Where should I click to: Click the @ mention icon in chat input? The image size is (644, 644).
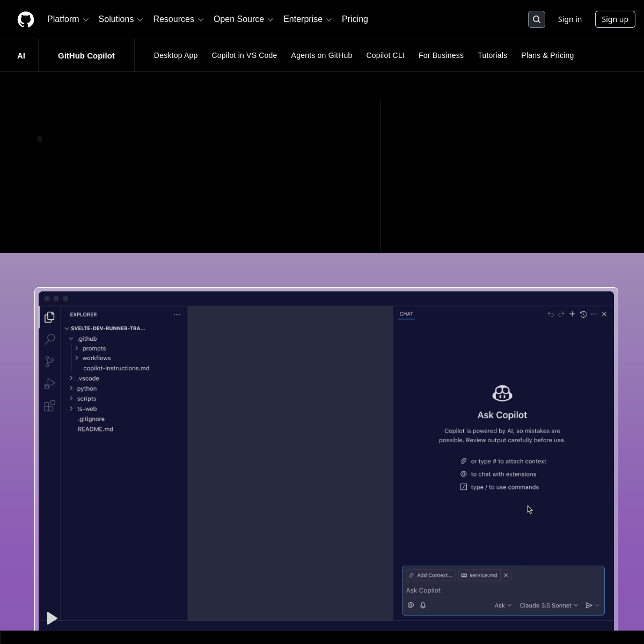411,605
